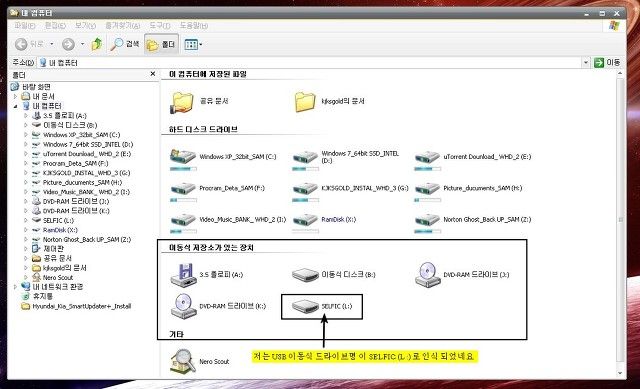Open the Forward button history dropdown arrow
The width and height of the screenshot is (640, 389).
[x=82, y=44]
